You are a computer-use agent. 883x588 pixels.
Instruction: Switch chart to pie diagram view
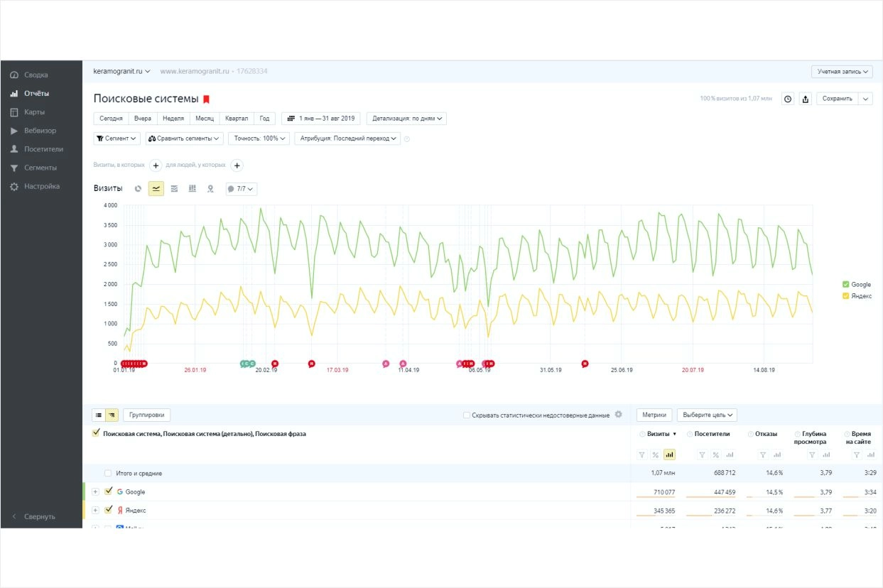(x=138, y=189)
